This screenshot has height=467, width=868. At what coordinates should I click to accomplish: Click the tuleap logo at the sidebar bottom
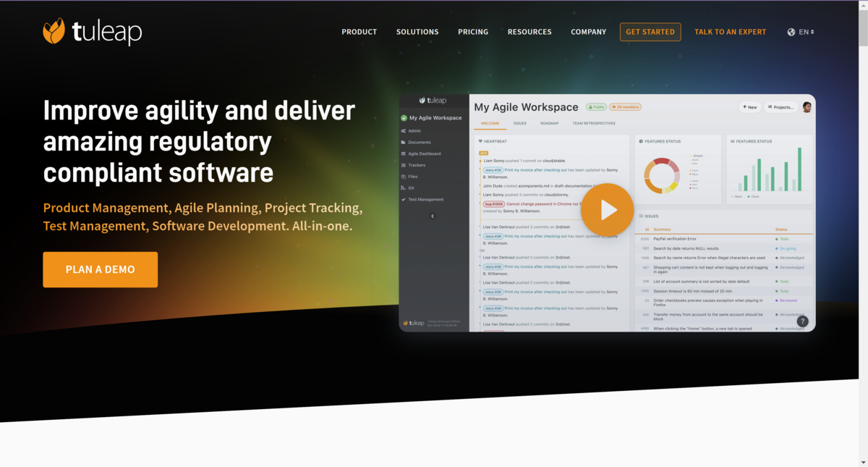tap(413, 323)
